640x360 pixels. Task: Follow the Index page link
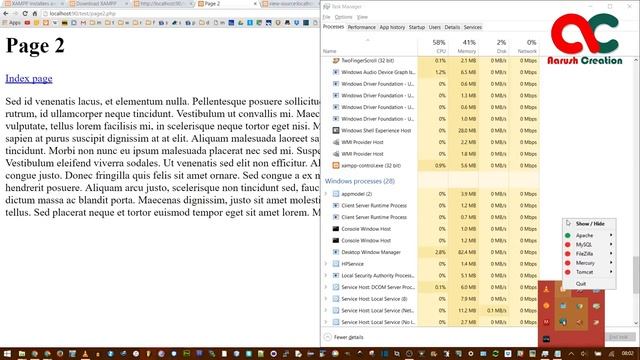pyautogui.click(x=29, y=78)
